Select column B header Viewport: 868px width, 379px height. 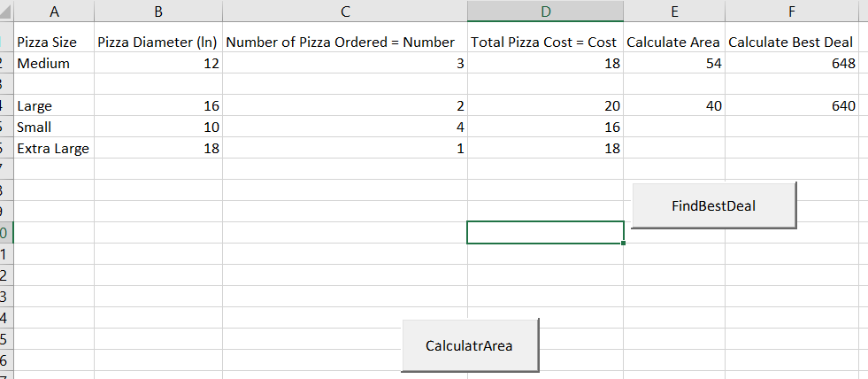click(x=158, y=12)
